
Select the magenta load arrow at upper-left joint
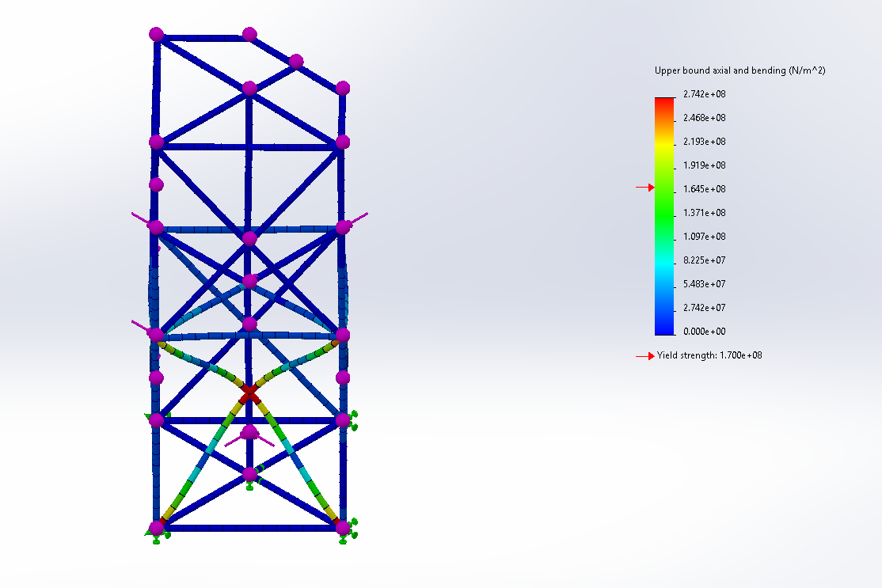(139, 218)
